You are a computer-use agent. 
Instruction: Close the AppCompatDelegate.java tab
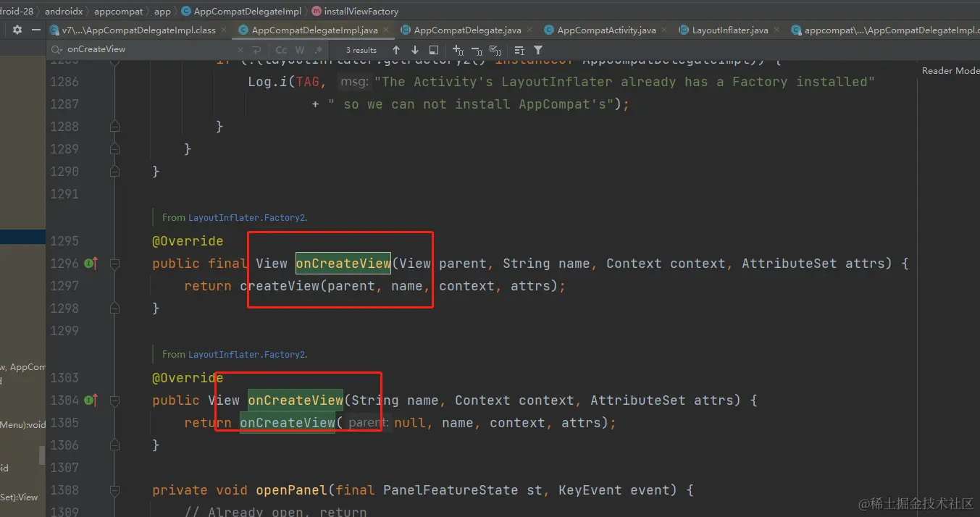pos(529,30)
